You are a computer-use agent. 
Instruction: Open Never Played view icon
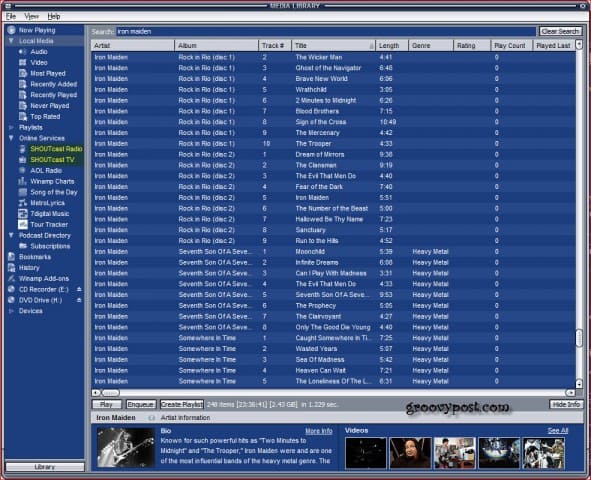(x=23, y=105)
